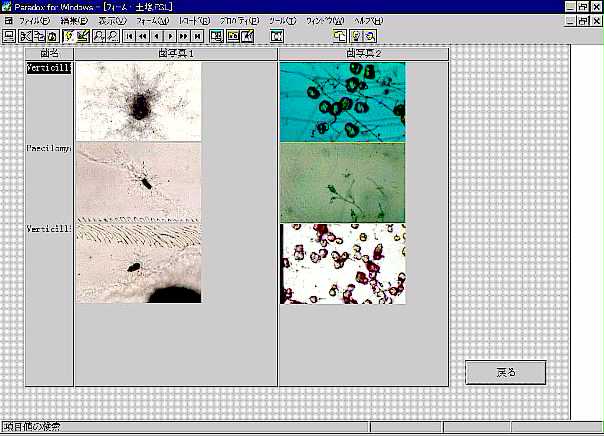
Task: Open the プロパティ(P) menu
Action: click(239, 21)
